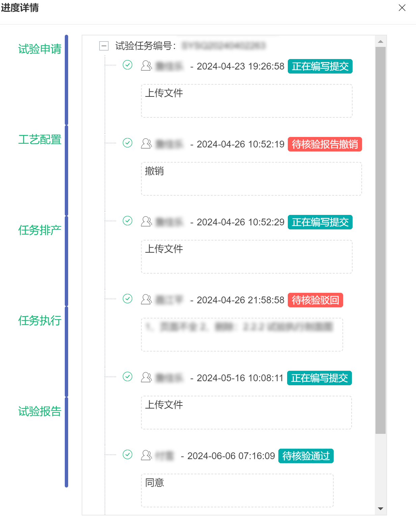Select the 工艺配置 step
This screenshot has width=416, height=532.
pos(40,139)
